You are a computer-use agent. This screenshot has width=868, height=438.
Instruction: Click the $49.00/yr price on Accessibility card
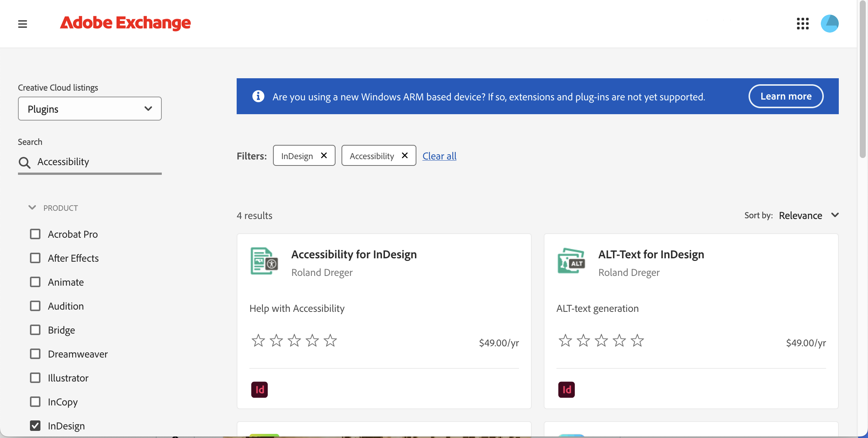click(499, 343)
